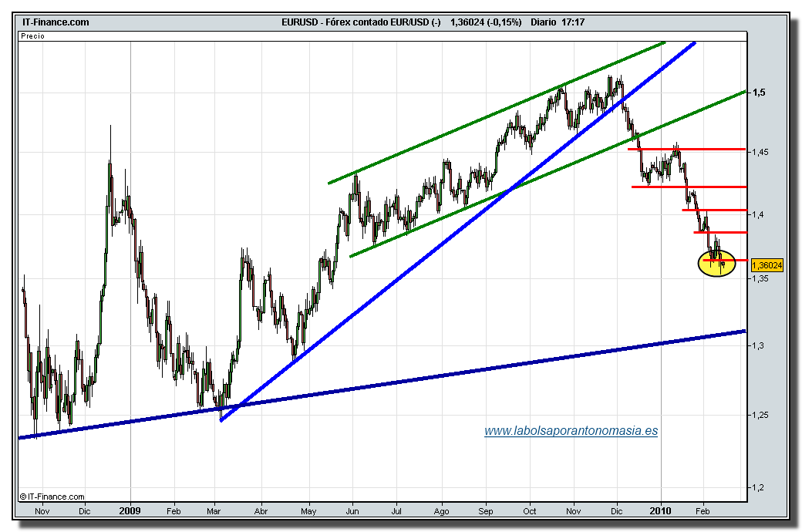Image resolution: width=802 pixels, height=532 pixels.
Task: Click the 'May' month label
Action: (x=308, y=511)
